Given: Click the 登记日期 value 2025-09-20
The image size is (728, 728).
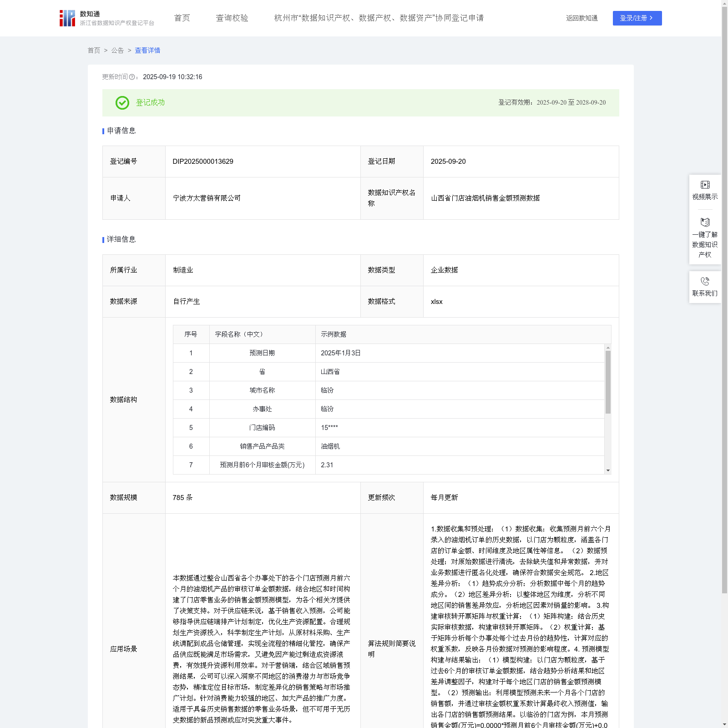Looking at the screenshot, I should [x=448, y=162].
